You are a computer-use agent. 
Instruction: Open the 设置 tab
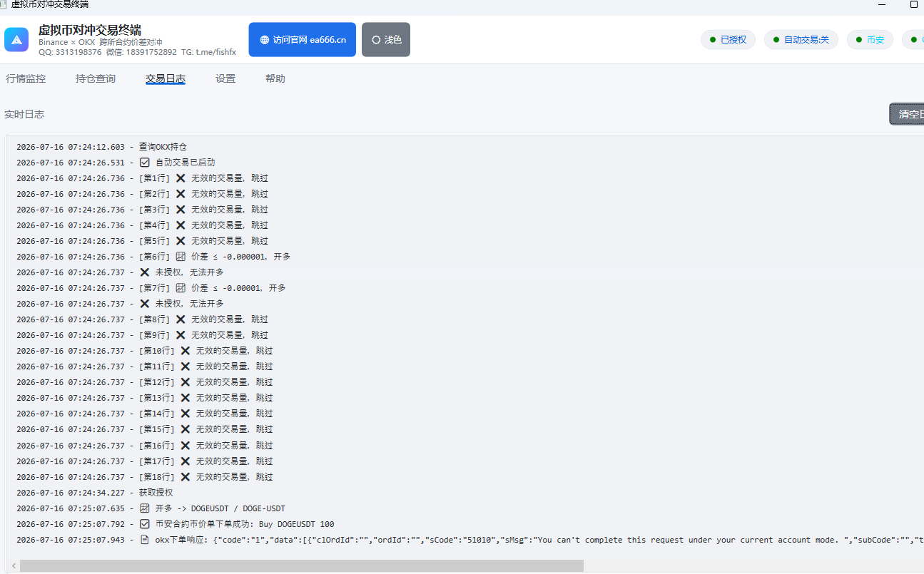pos(225,78)
